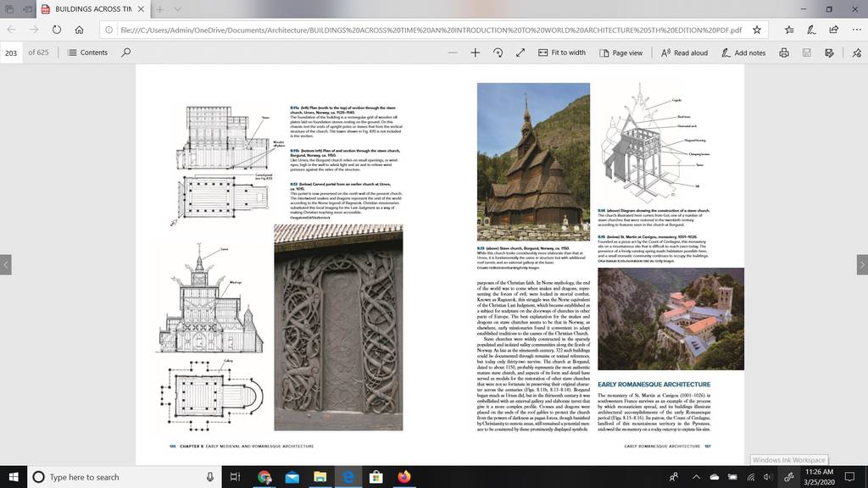
Task: Open Firefox from the taskbar
Action: (x=404, y=477)
